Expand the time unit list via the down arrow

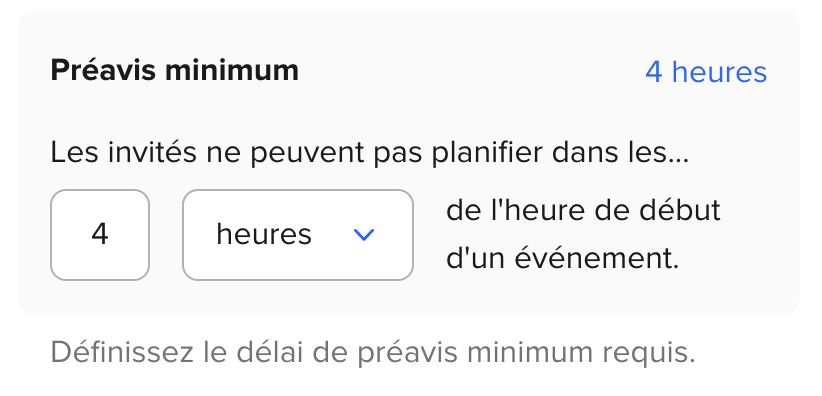coord(364,235)
